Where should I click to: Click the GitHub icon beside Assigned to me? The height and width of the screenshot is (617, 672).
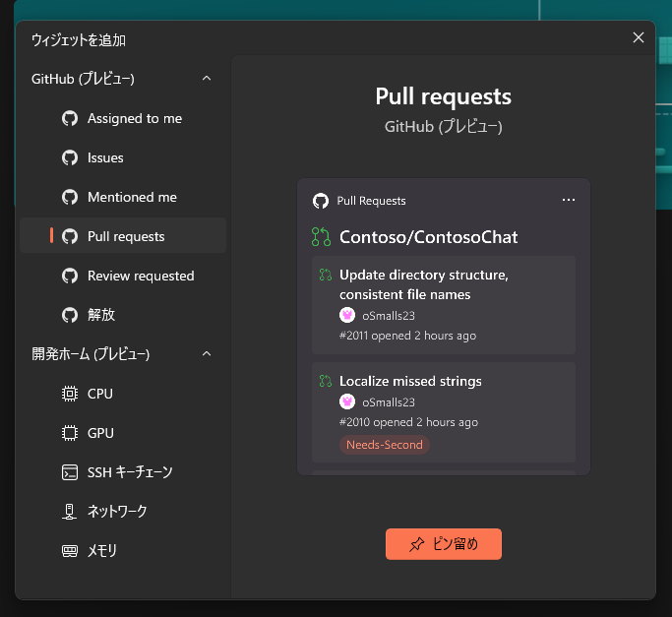point(70,118)
